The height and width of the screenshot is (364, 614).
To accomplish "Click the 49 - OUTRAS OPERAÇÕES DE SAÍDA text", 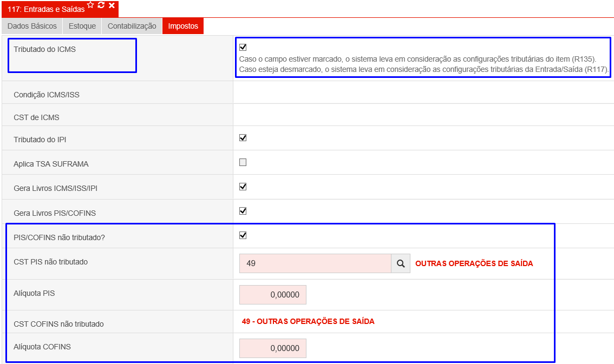I will point(308,321).
